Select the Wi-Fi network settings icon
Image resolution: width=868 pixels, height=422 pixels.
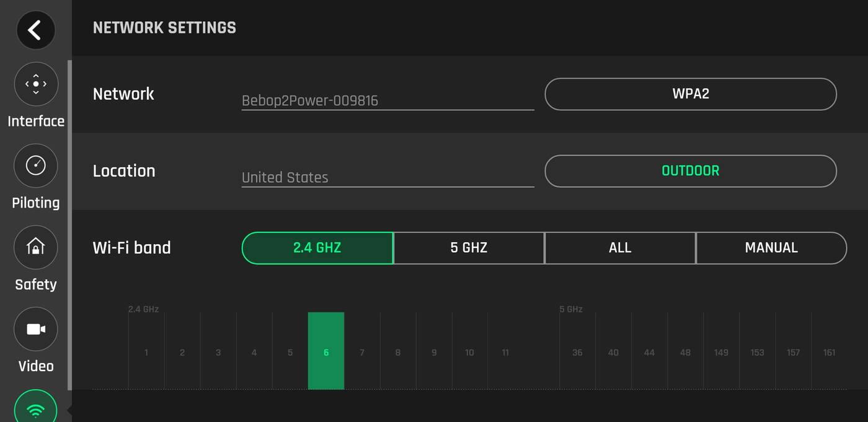36,409
